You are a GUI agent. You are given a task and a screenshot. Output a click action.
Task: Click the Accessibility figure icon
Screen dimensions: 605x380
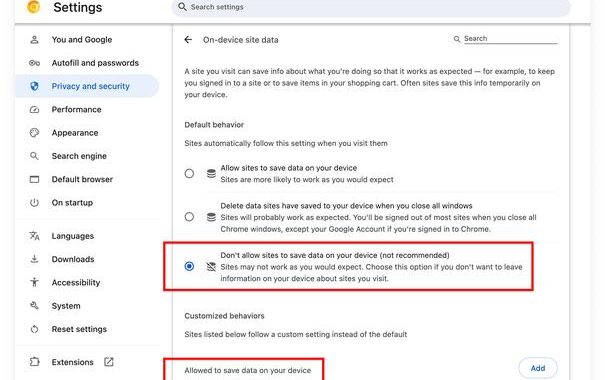point(34,282)
